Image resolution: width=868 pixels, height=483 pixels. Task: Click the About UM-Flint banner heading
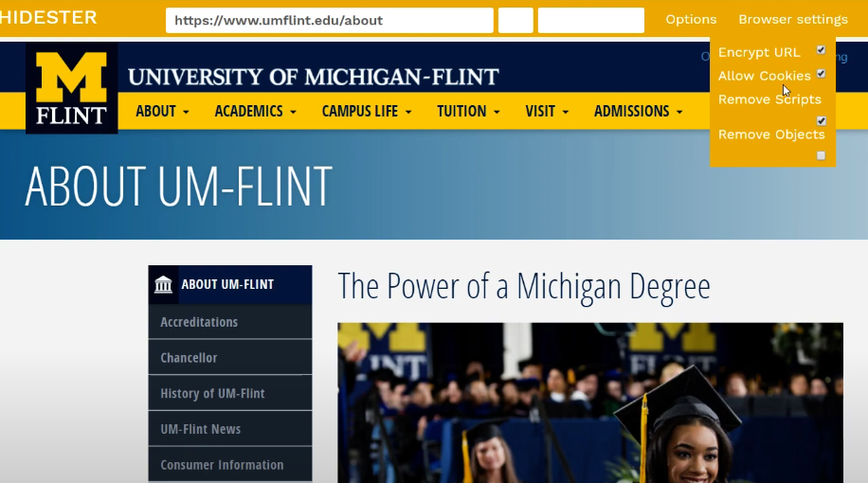coord(178,186)
